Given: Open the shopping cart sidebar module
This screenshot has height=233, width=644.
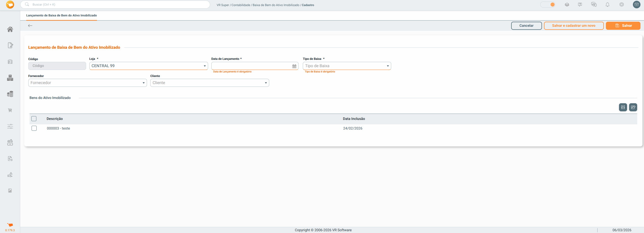Looking at the screenshot, I should click(x=10, y=110).
